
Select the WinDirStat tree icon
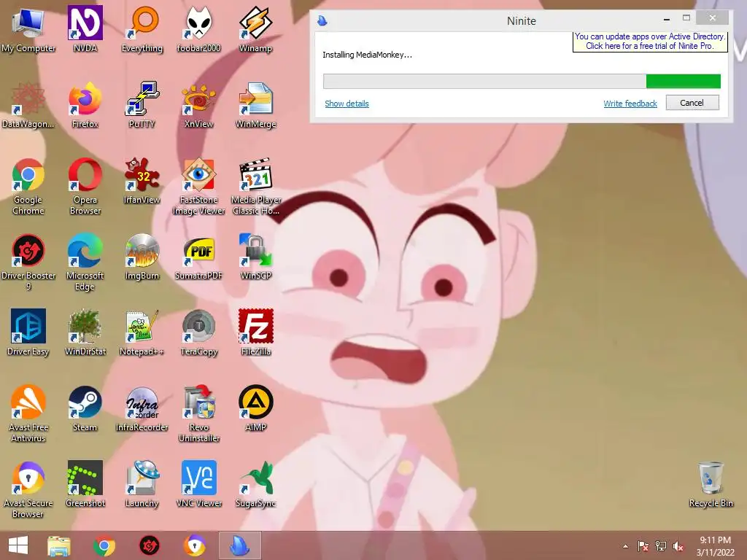(x=85, y=332)
